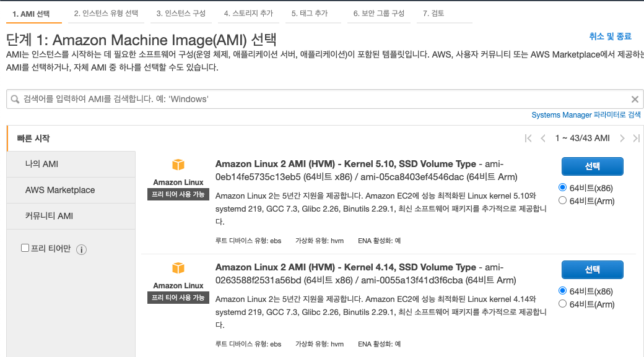Switch to 4. 스토리지 추가 tab
The width and height of the screenshot is (644, 357).
248,14
